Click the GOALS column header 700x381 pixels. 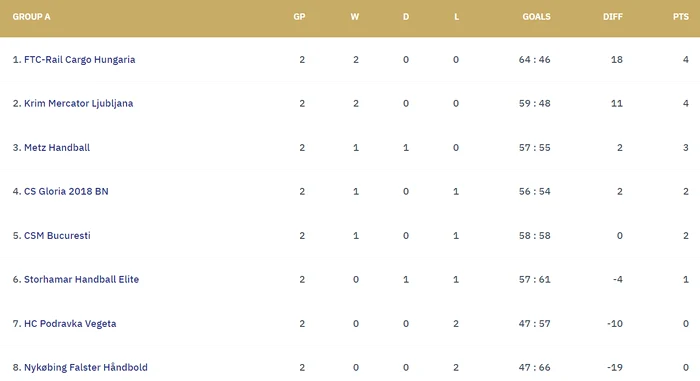click(536, 17)
